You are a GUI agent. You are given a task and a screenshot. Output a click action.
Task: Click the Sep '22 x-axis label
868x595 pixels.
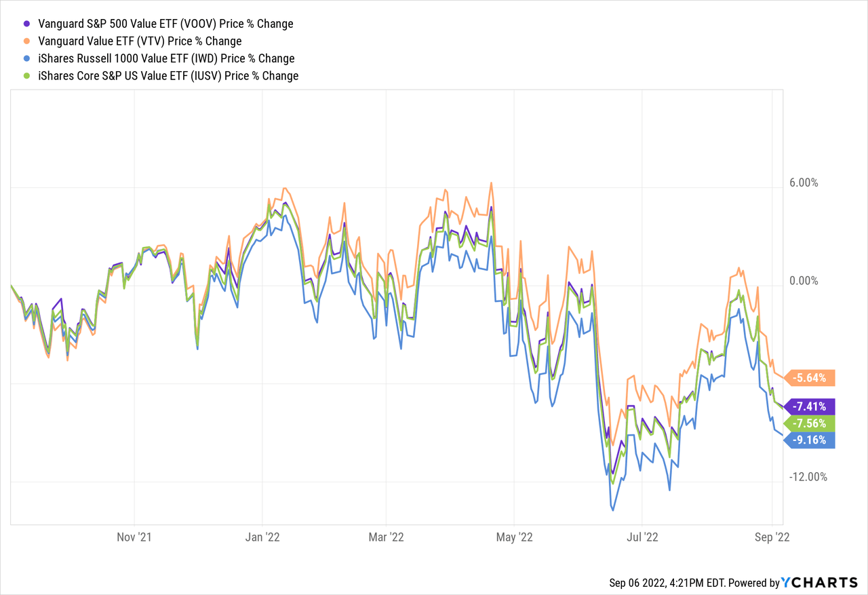[772, 537]
